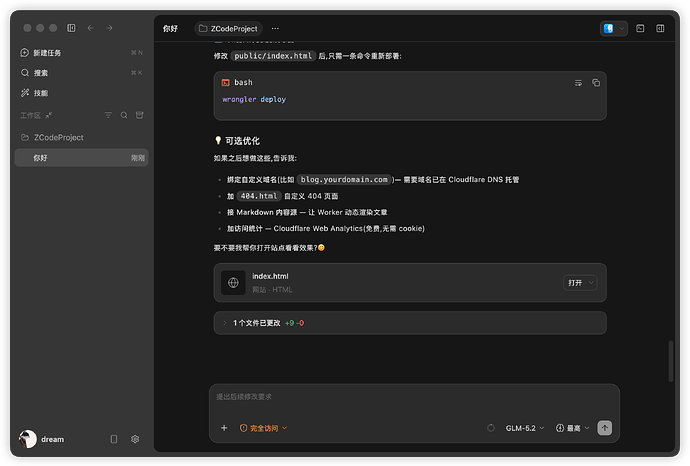Screen dimensions: 690x466
Task: Open the 完全访问 permission dropdown
Action: pos(263,428)
